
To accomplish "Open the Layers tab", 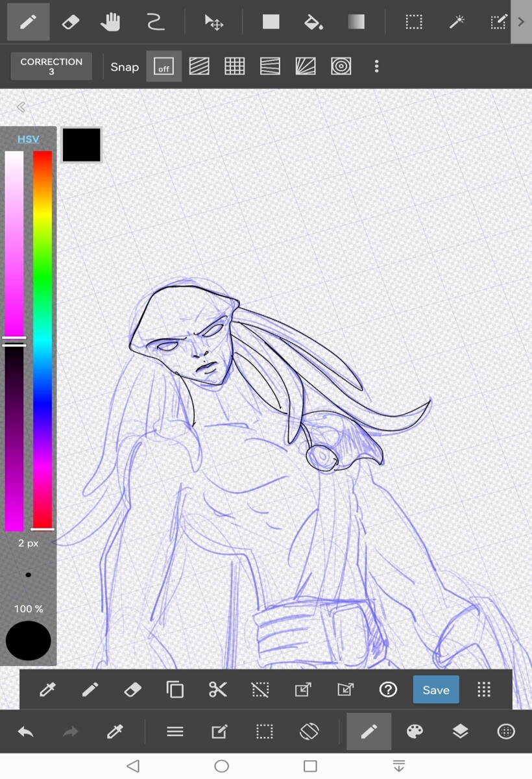I will (x=460, y=732).
